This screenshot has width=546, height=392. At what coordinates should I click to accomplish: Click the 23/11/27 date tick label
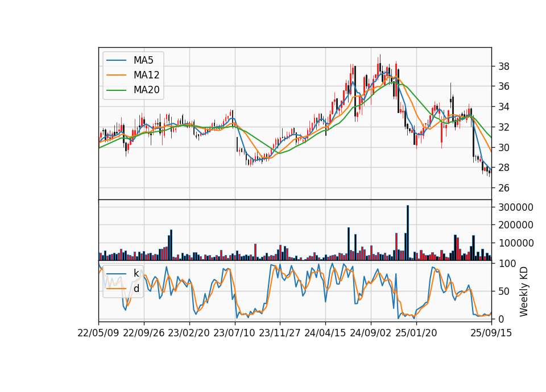280,333
